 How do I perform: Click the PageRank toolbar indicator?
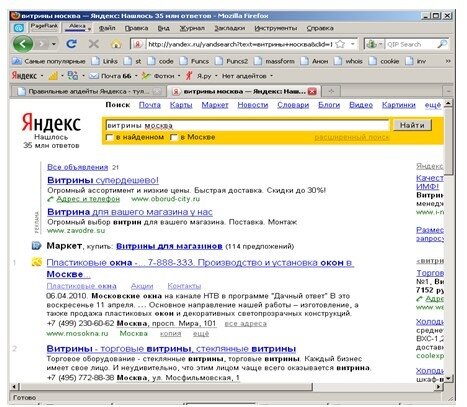(44, 27)
